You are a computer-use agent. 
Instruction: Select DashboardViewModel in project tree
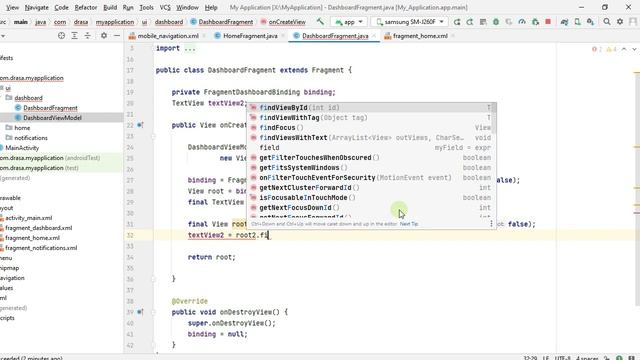click(52, 118)
